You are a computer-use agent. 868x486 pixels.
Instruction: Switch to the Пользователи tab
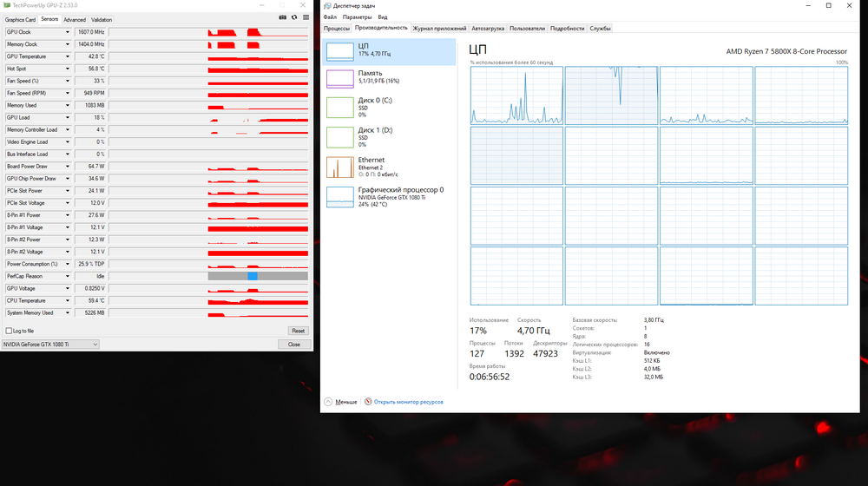pyautogui.click(x=527, y=29)
